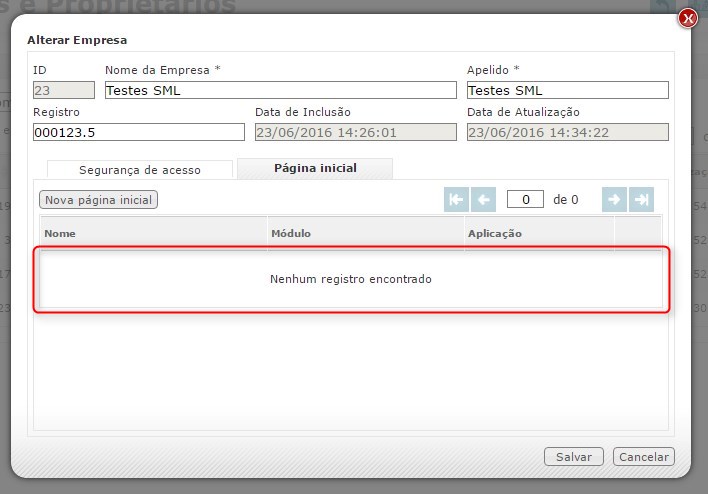Click the Data de Atualização field

tap(567, 132)
